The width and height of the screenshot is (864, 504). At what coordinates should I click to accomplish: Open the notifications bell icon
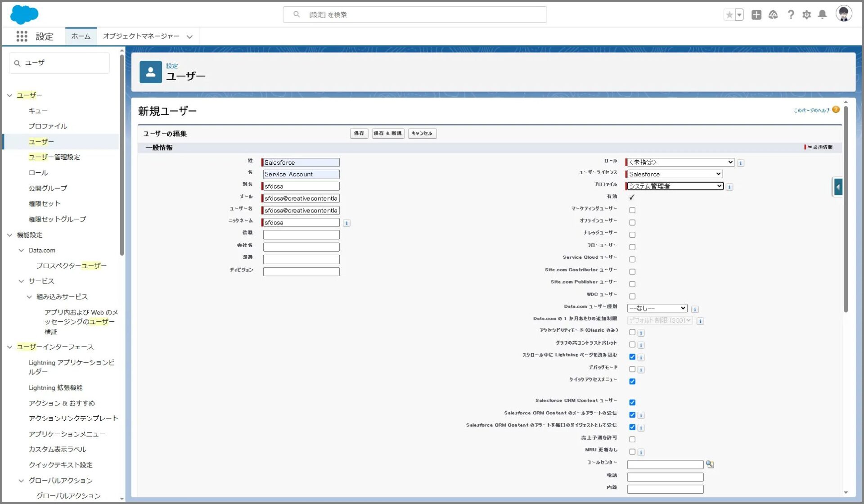click(822, 15)
